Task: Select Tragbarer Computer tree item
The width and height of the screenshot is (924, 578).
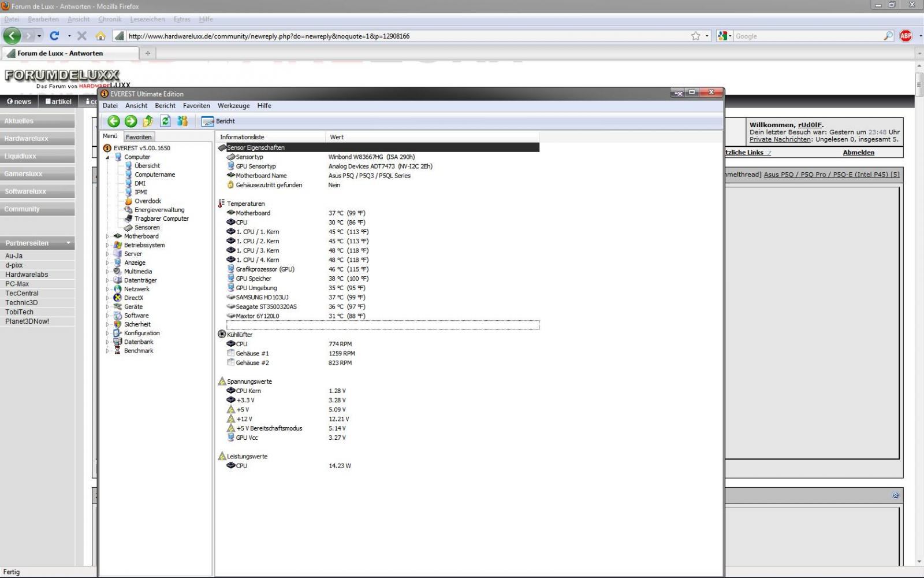Action: coord(162,218)
